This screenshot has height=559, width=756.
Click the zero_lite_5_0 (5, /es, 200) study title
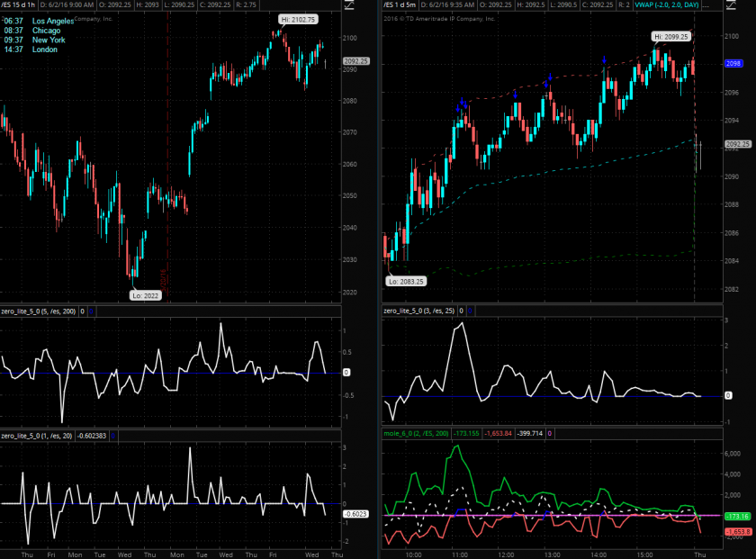(39, 311)
